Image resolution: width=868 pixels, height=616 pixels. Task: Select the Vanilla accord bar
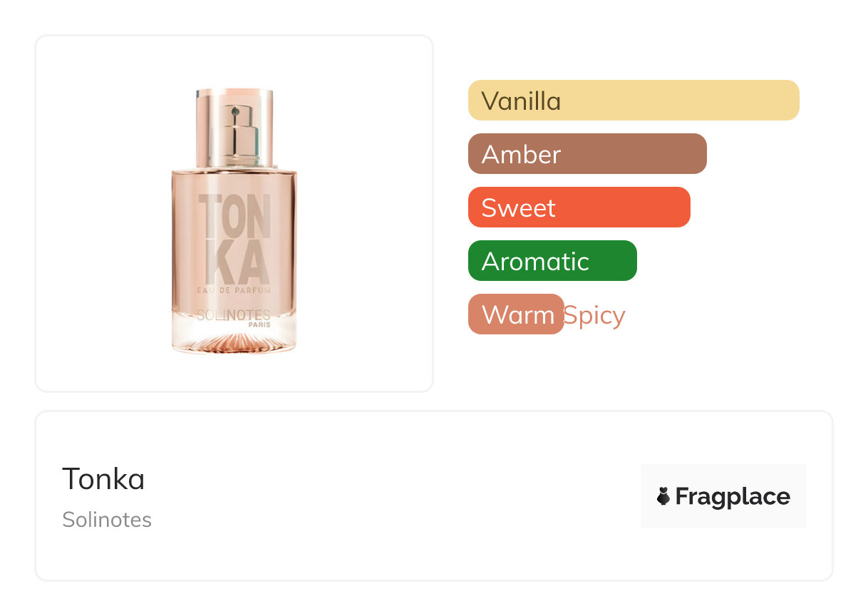click(x=633, y=101)
